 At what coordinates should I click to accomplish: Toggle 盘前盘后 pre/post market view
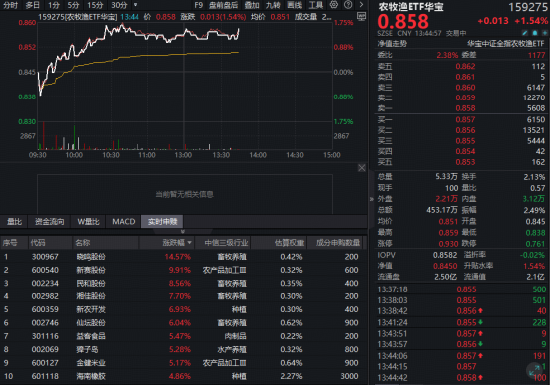[223, 5]
